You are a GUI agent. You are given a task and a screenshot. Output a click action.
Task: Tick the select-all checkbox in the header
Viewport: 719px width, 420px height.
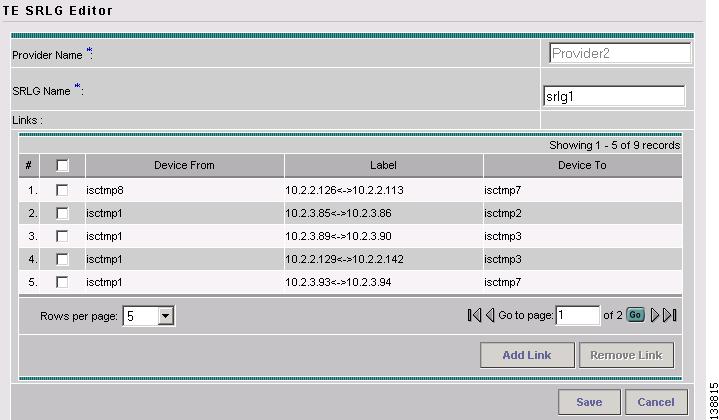point(62,165)
